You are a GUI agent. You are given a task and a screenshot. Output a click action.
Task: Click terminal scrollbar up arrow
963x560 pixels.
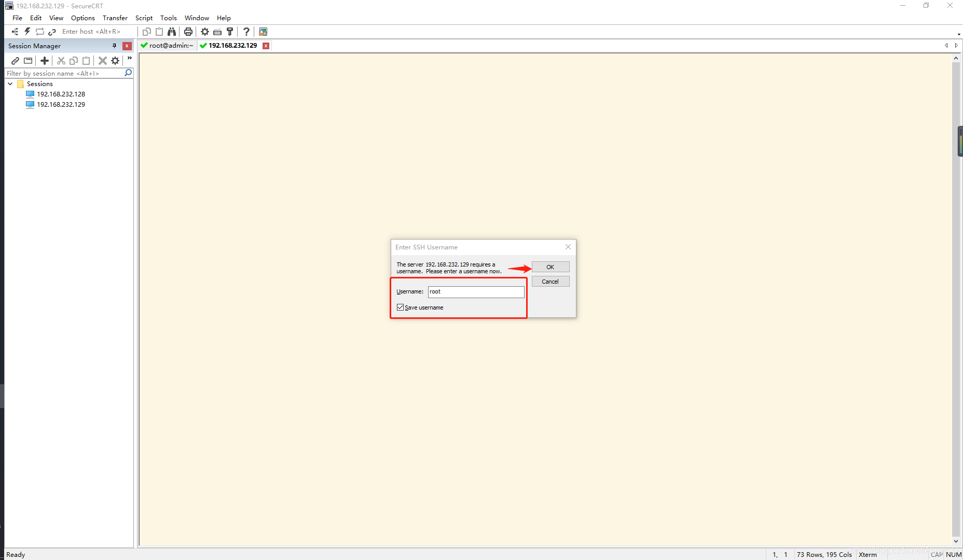click(x=956, y=58)
